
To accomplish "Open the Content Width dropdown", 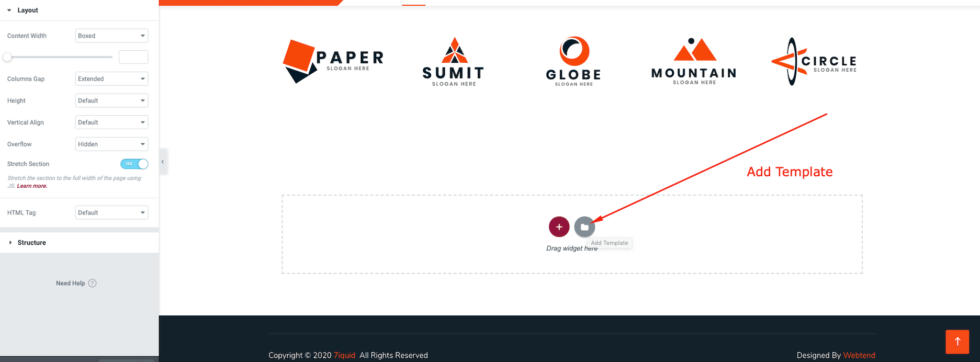I will coord(111,36).
